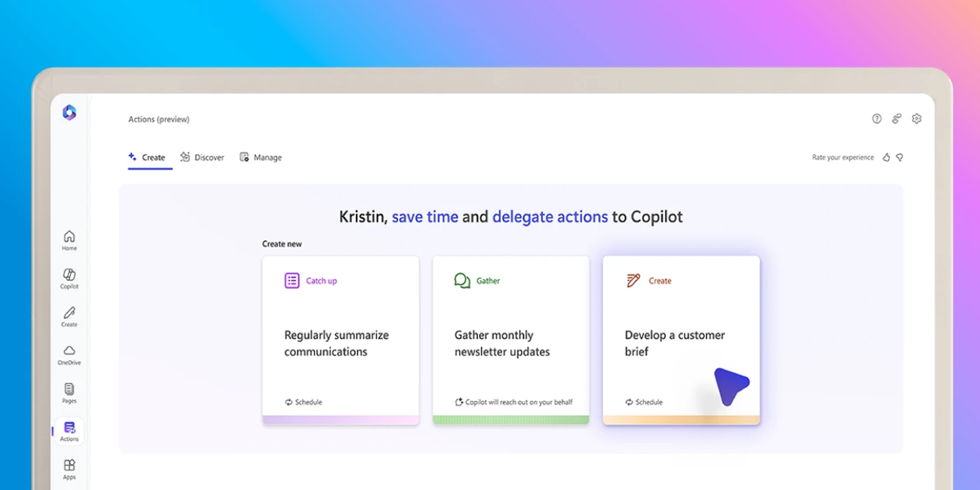Viewport: 980px width, 490px height.
Task: Select the Create tab
Action: [148, 157]
